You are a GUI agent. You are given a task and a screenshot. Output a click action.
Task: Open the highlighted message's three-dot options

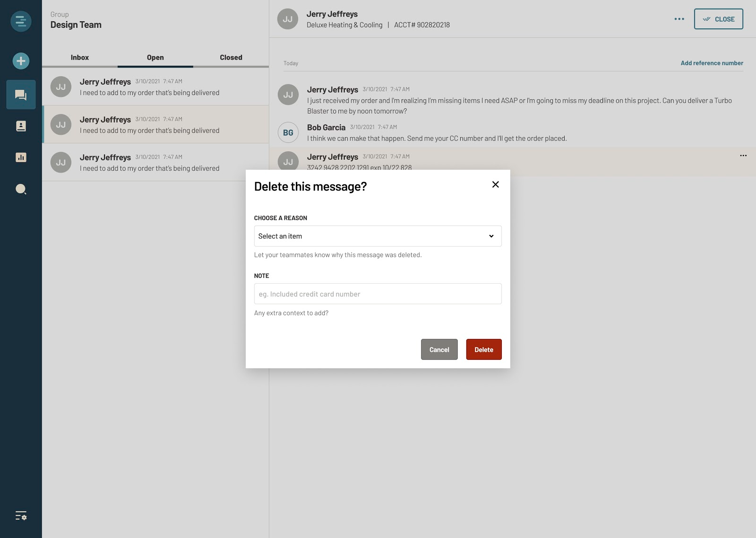click(743, 156)
